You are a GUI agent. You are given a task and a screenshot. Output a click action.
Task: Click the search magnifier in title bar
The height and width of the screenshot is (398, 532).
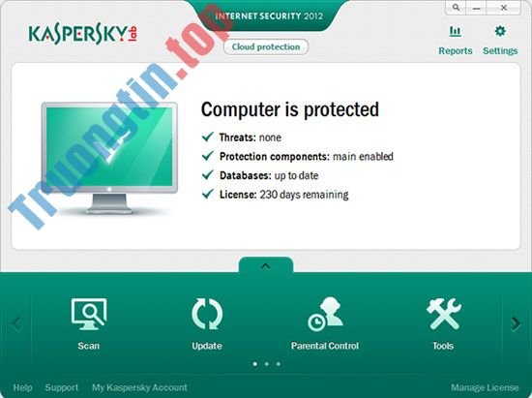(x=456, y=7)
